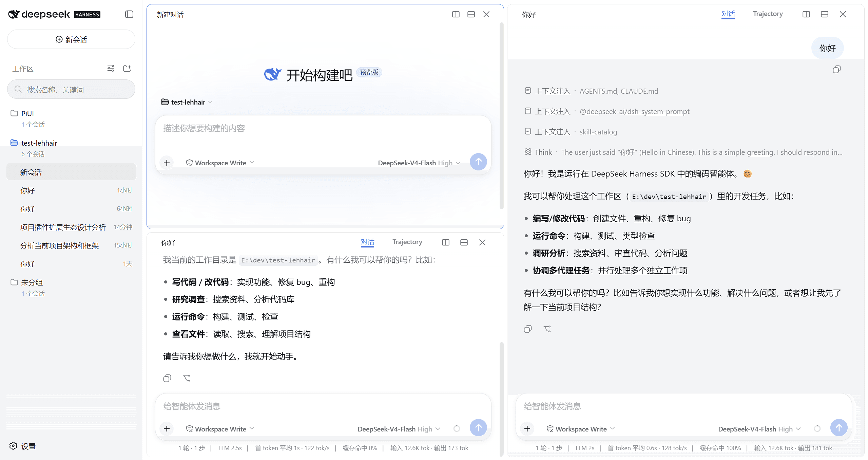Focus the workspace search field
This screenshot has width=868, height=460.
pos(71,89)
